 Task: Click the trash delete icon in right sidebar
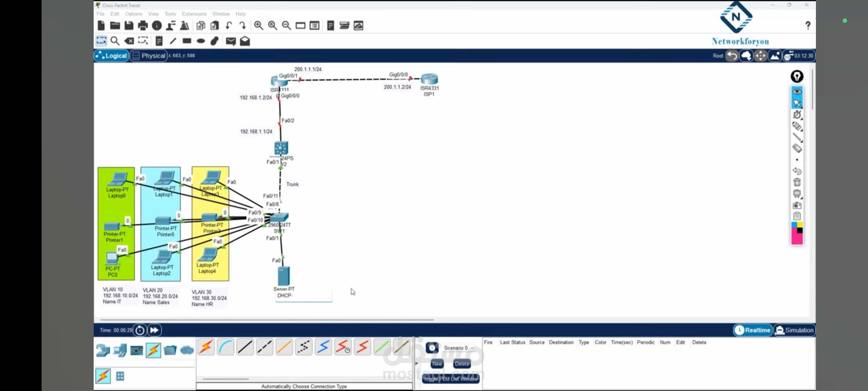pos(797,182)
